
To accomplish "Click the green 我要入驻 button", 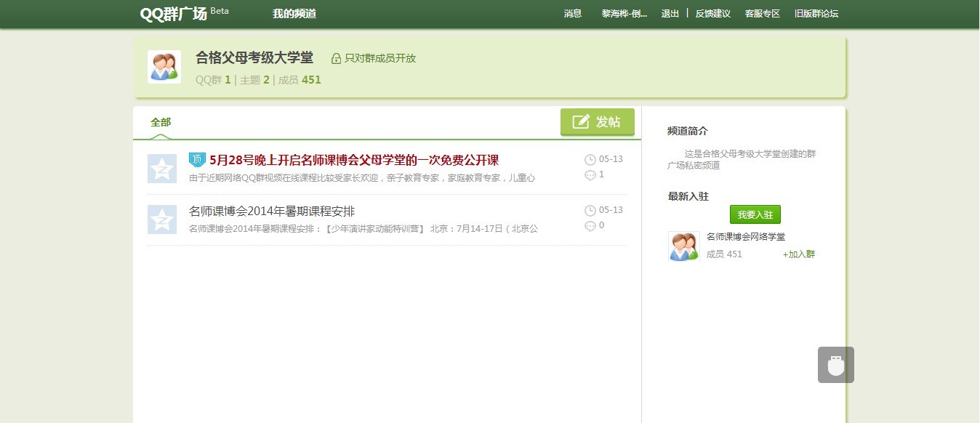I will point(755,214).
